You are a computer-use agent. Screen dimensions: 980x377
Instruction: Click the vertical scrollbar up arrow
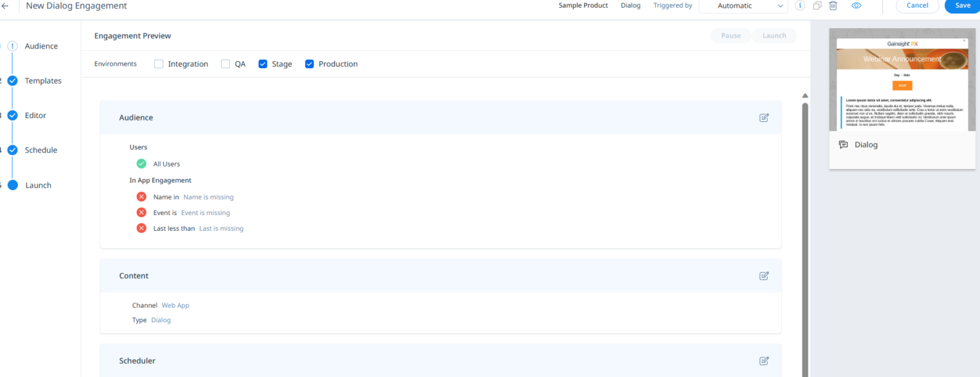click(x=805, y=94)
